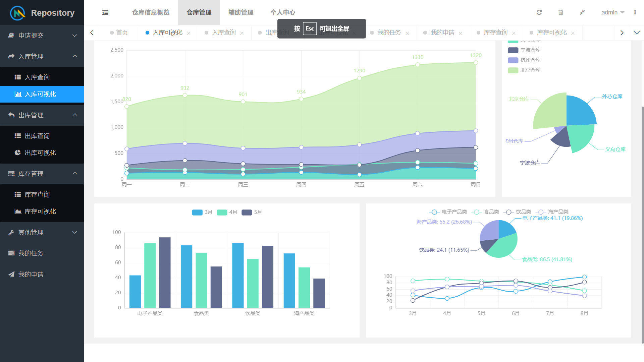Switch to 仓库信息概览 top menu

tap(151, 12)
